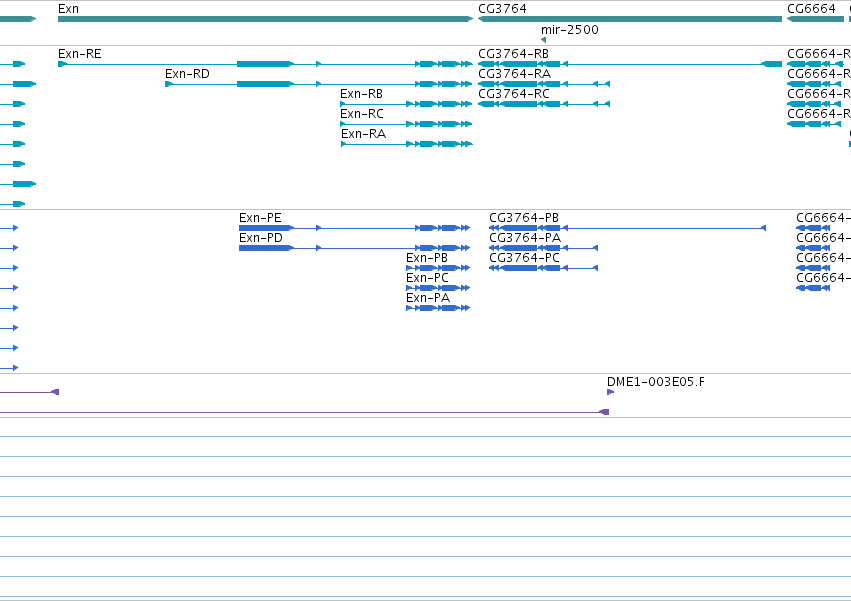This screenshot has width=851, height=601.
Task: Select the DME1-003E05.F clone label
Action: click(x=656, y=382)
